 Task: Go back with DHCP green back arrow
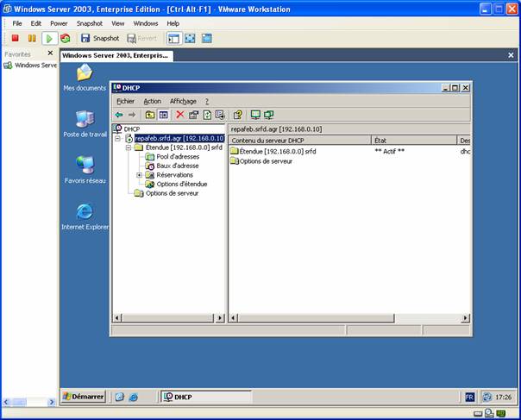coord(119,115)
